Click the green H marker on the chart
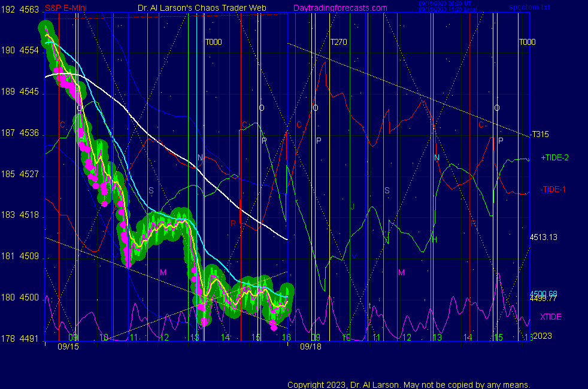The width and height of the screenshot is (588, 389). [x=435, y=239]
